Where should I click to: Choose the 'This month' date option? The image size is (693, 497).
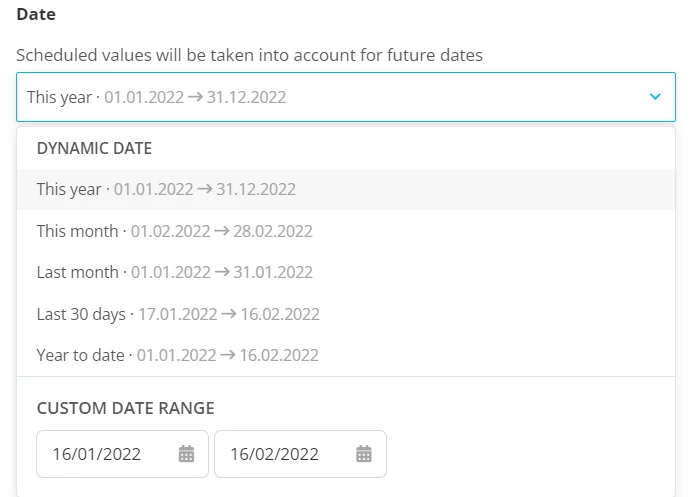click(346, 231)
